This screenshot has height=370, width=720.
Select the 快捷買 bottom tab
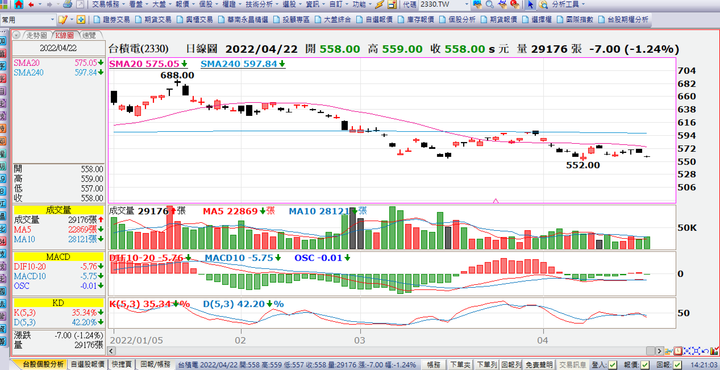click(122, 364)
